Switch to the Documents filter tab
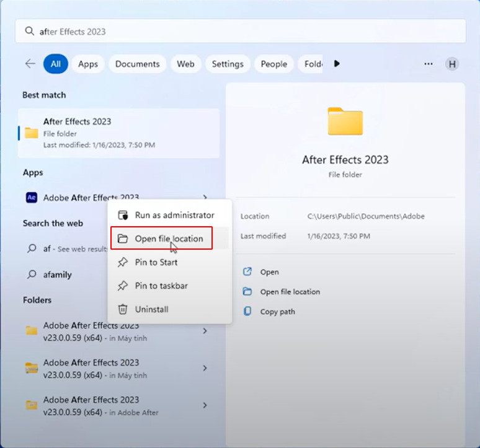The image size is (480, 448). point(137,64)
